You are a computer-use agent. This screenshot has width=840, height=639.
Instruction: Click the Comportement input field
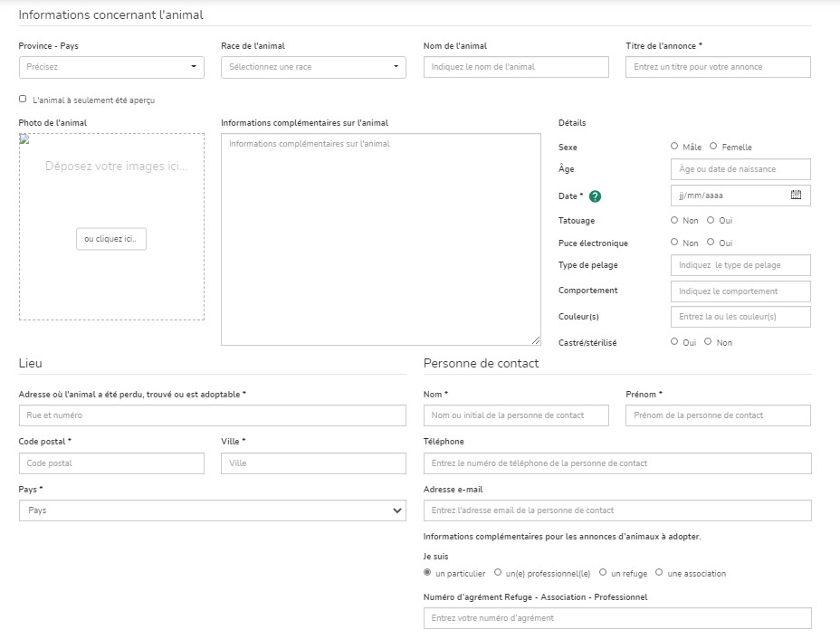(740, 291)
